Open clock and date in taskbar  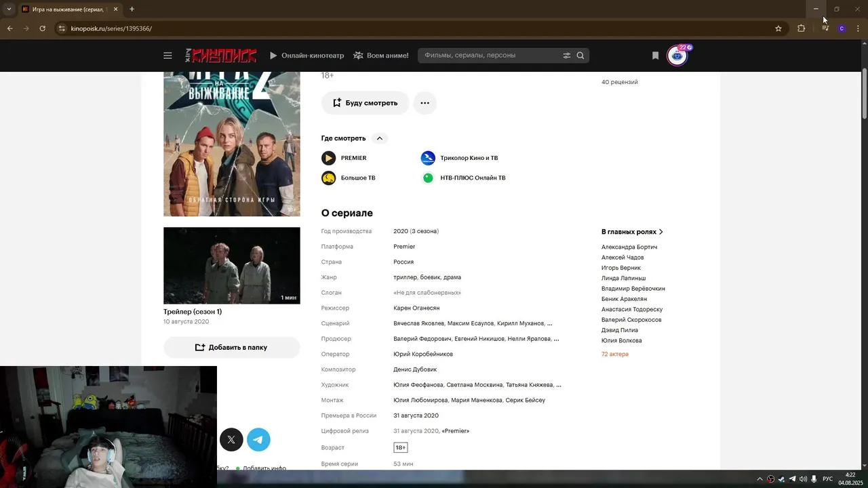click(x=850, y=479)
